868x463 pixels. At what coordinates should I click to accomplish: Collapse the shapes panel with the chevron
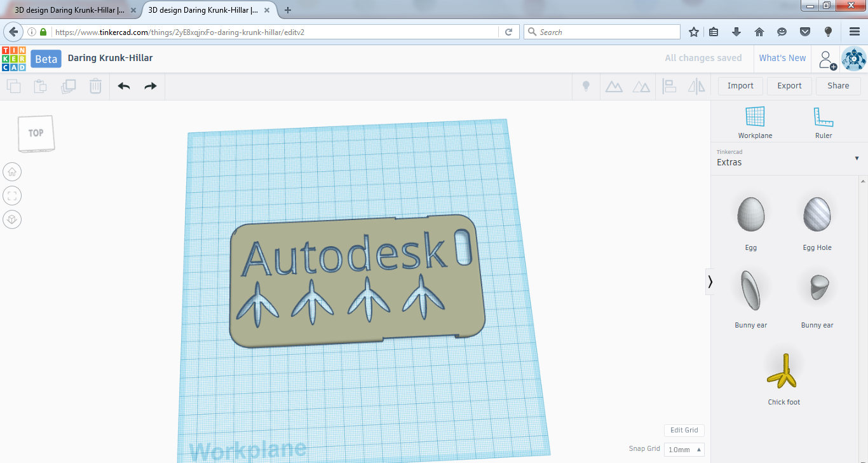coord(710,282)
